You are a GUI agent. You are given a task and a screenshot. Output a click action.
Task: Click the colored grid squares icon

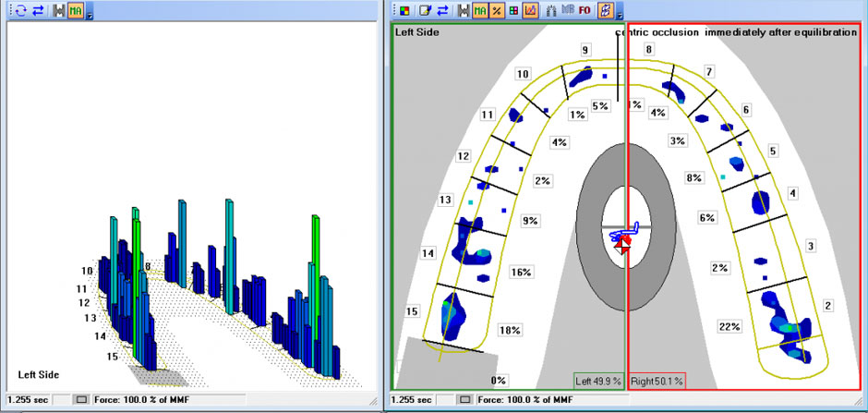(512, 10)
